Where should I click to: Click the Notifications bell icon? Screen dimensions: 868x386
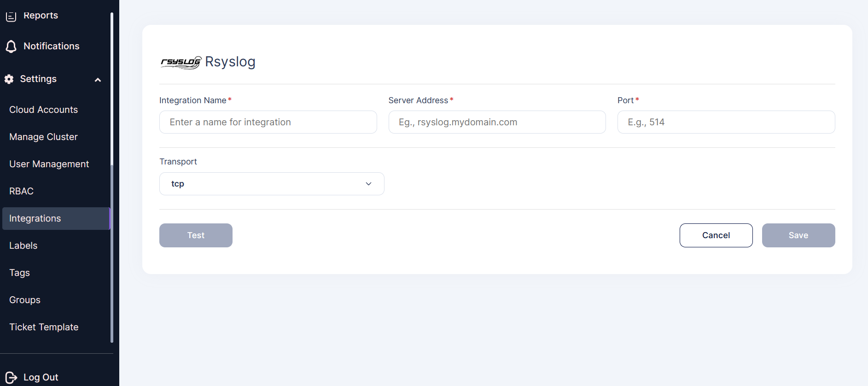pyautogui.click(x=11, y=47)
